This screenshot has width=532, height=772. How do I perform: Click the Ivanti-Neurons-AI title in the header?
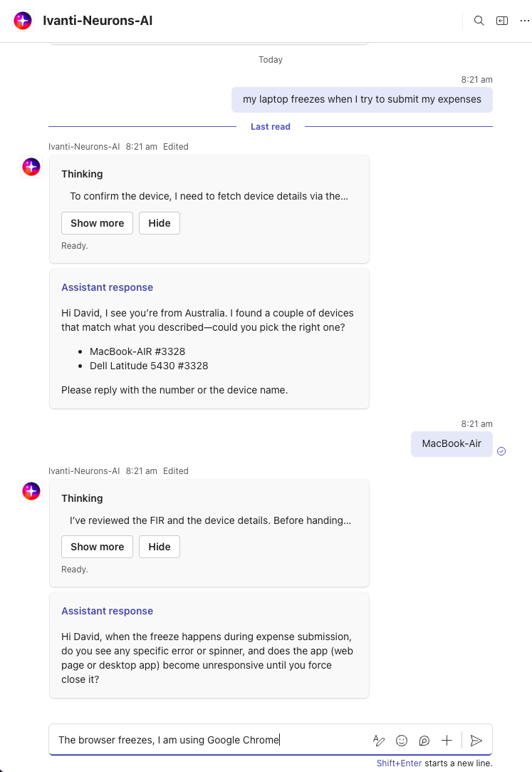[x=98, y=21]
